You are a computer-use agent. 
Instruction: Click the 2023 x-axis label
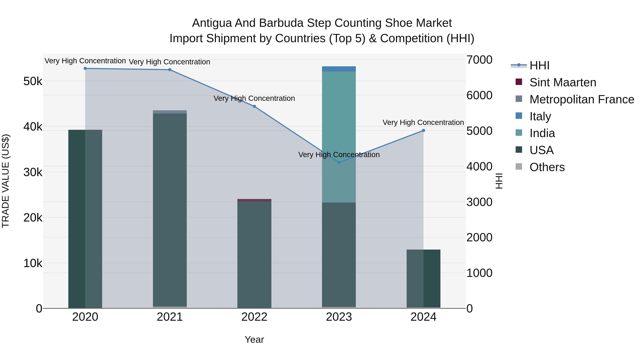pos(339,317)
